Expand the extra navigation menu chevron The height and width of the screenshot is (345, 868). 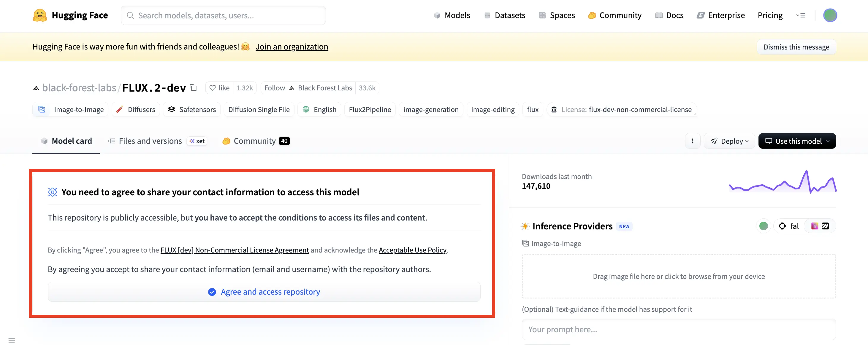tap(801, 15)
